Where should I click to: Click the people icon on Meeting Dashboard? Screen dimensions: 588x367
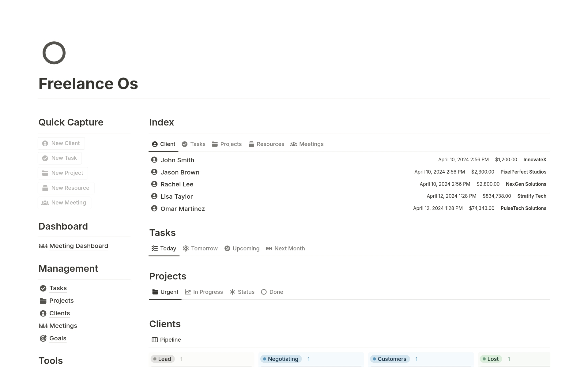coord(43,246)
